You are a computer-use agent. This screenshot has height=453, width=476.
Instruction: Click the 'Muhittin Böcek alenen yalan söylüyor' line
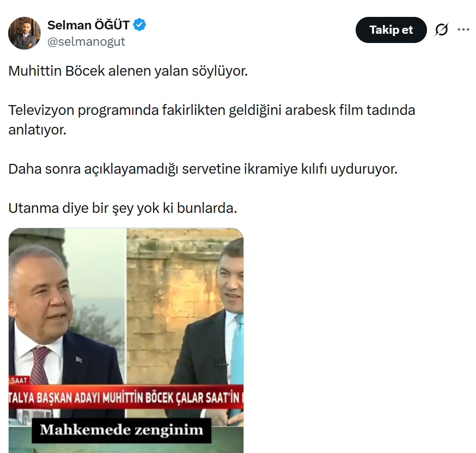(128, 71)
